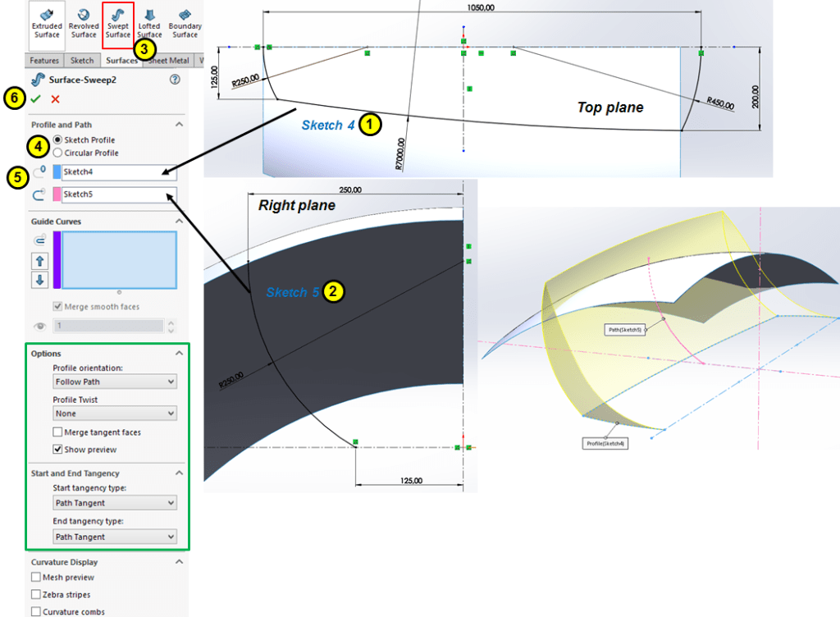Open the Profile Twist dropdown
The width and height of the screenshot is (840, 617).
115,414
